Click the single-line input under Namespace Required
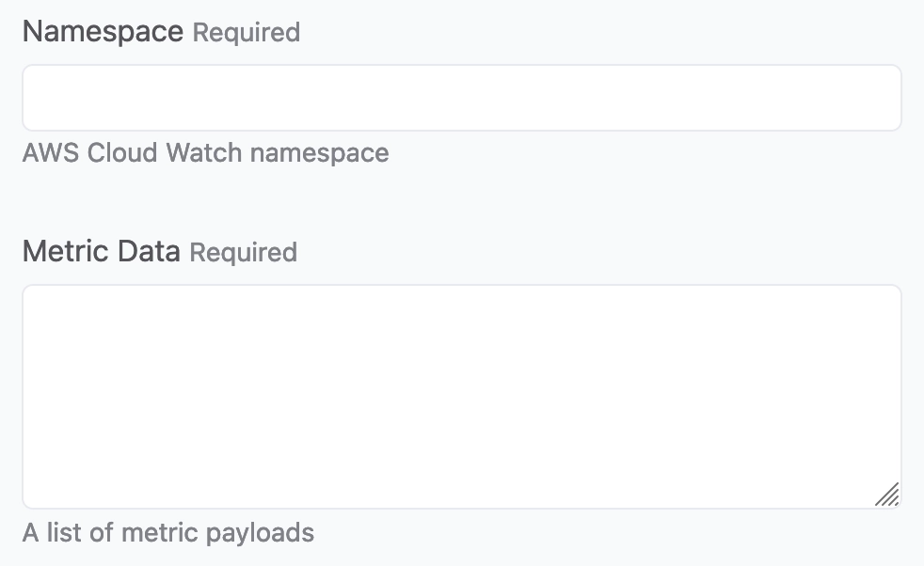Screen dimensions: 924x566 (x=461, y=98)
